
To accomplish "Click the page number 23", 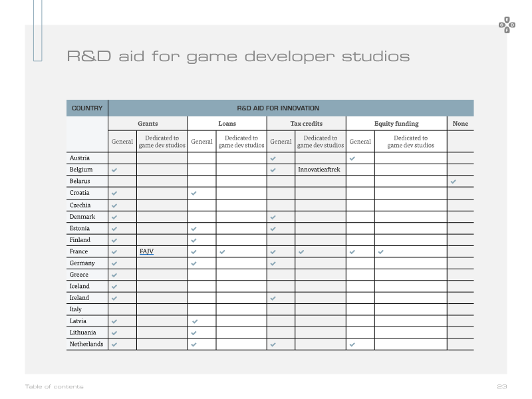I will pos(502,386).
